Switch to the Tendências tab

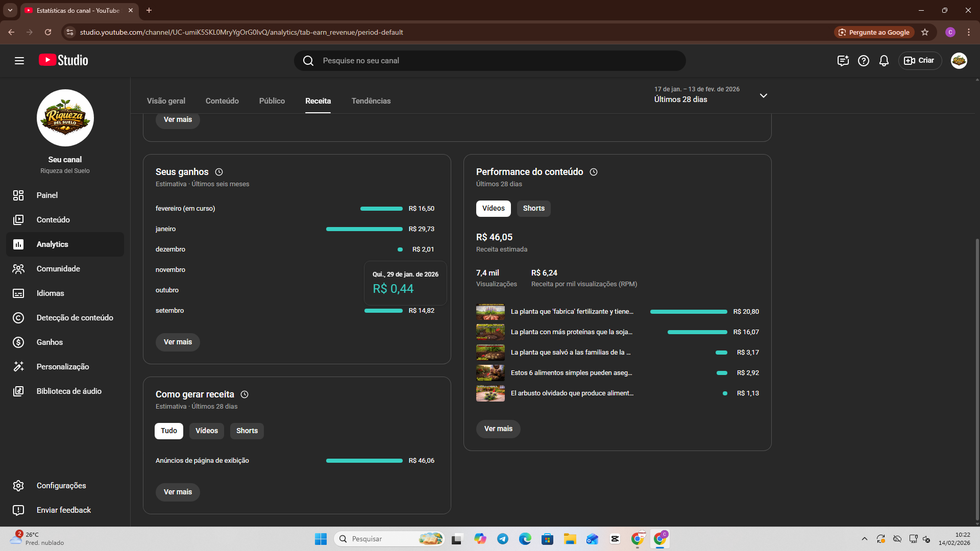[371, 101]
